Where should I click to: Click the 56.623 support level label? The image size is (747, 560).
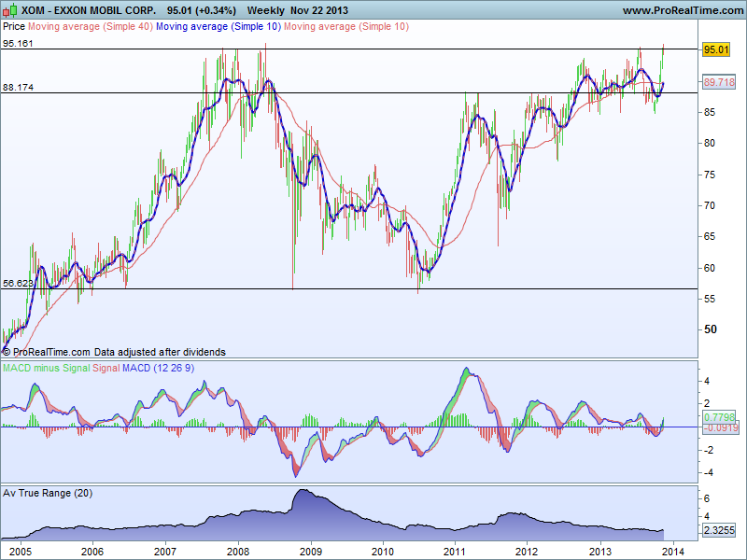18,284
